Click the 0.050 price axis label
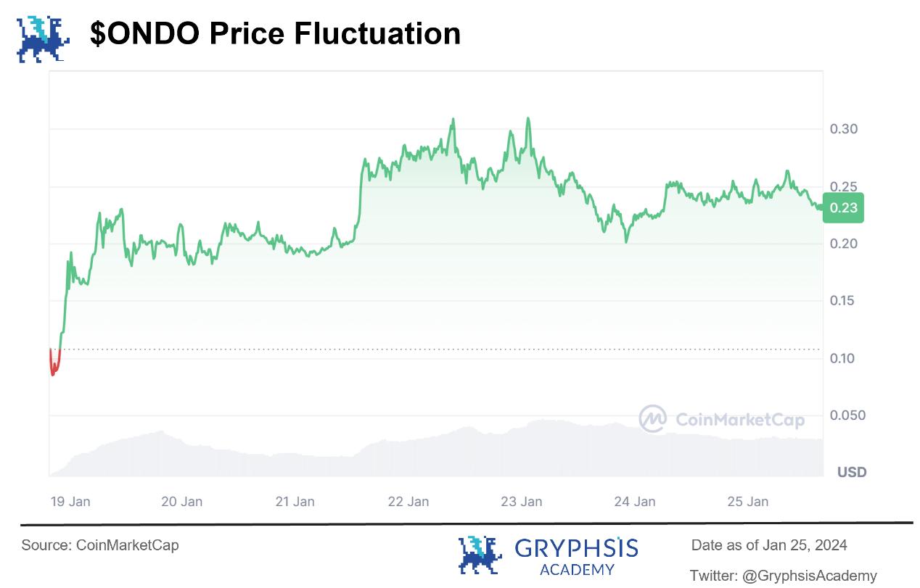Screen dimensions: 920x588 tap(847, 415)
